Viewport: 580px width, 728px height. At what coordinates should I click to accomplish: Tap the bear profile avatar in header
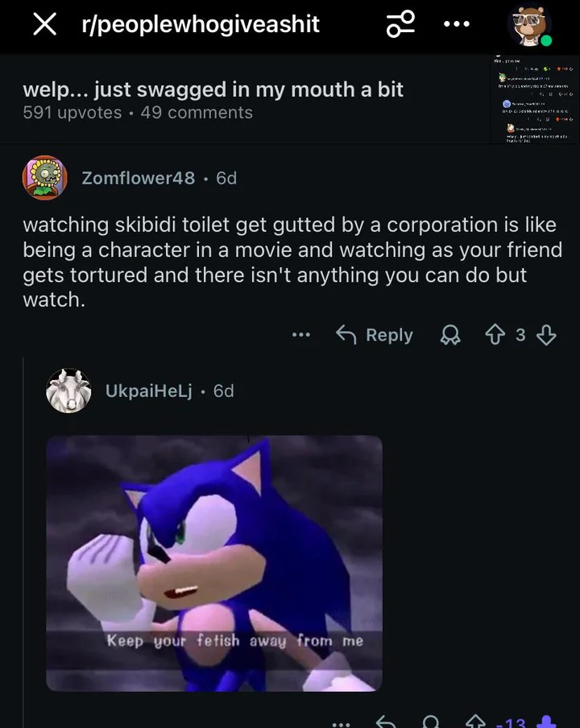tap(529, 24)
